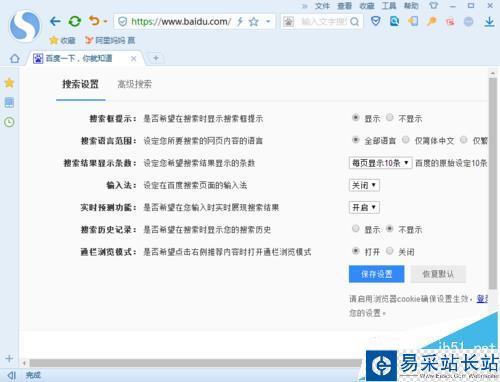Open the 实时预测功能 dropdown showing 开启
Screen dimensions: 500x382
pyautogui.click(x=364, y=208)
